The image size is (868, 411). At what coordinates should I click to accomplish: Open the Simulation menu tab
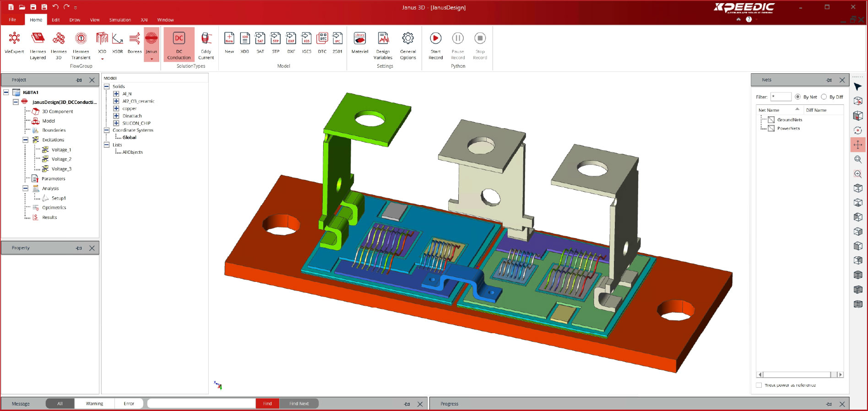pos(120,20)
